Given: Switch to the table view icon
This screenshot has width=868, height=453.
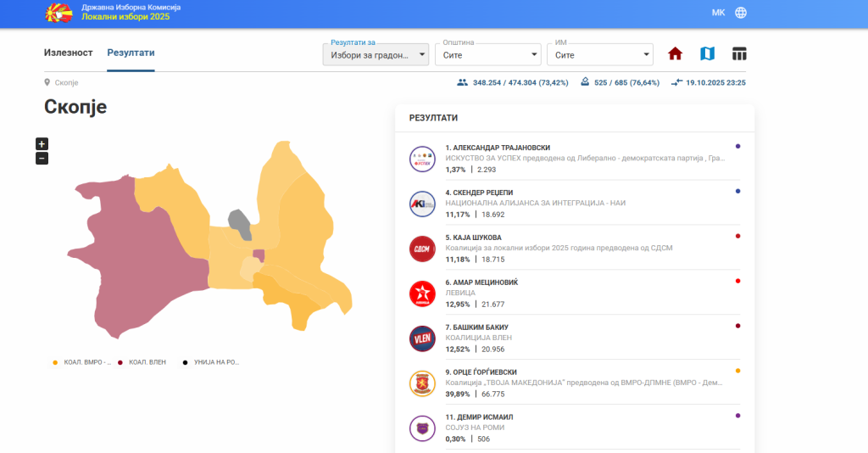Looking at the screenshot, I should [x=739, y=54].
